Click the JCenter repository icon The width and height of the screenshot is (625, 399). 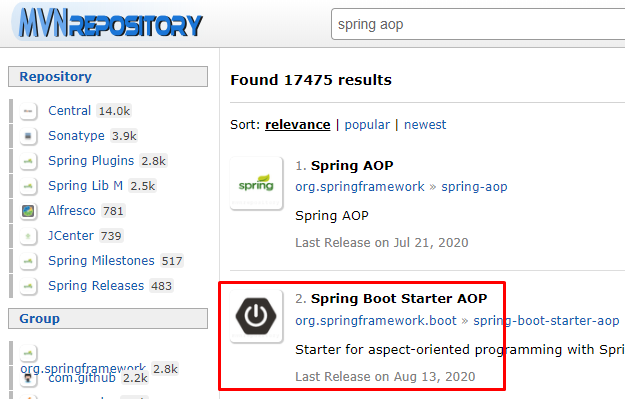(x=28, y=236)
